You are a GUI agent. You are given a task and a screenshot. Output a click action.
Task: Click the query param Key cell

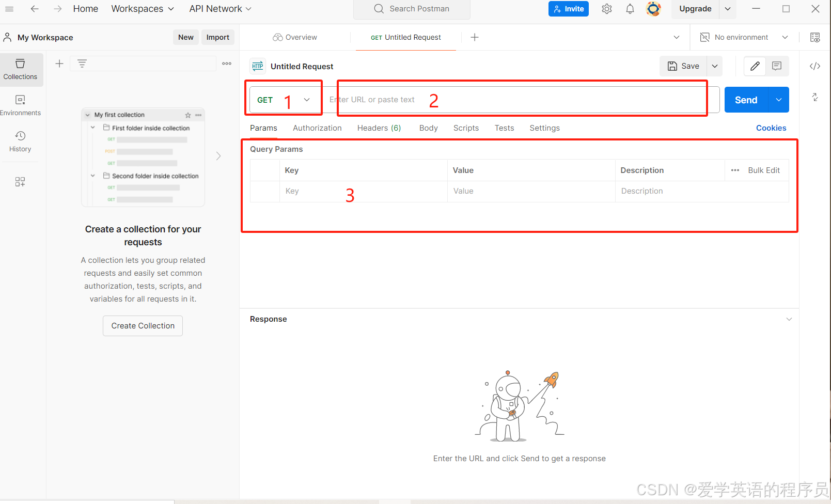point(364,191)
